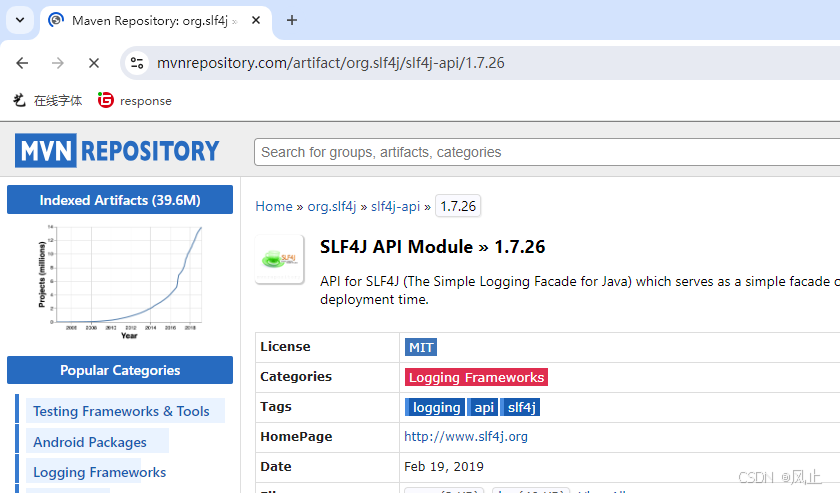Image resolution: width=840 pixels, height=493 pixels.
Task: Click the forward navigation arrow
Action: [x=58, y=63]
